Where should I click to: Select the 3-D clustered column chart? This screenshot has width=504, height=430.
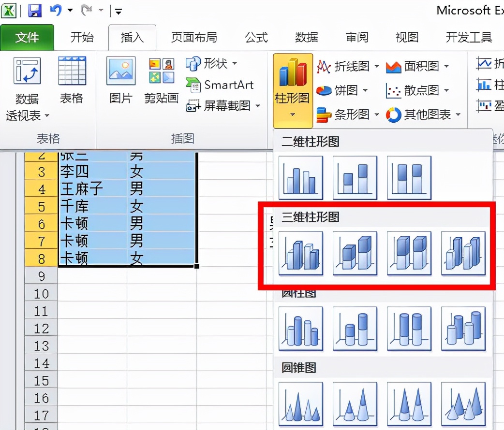coord(300,253)
